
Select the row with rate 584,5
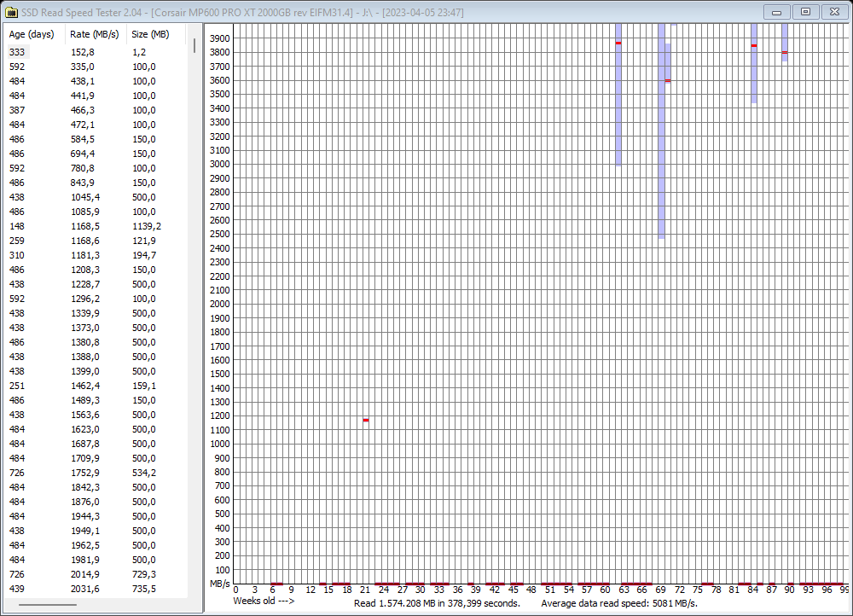96,139
